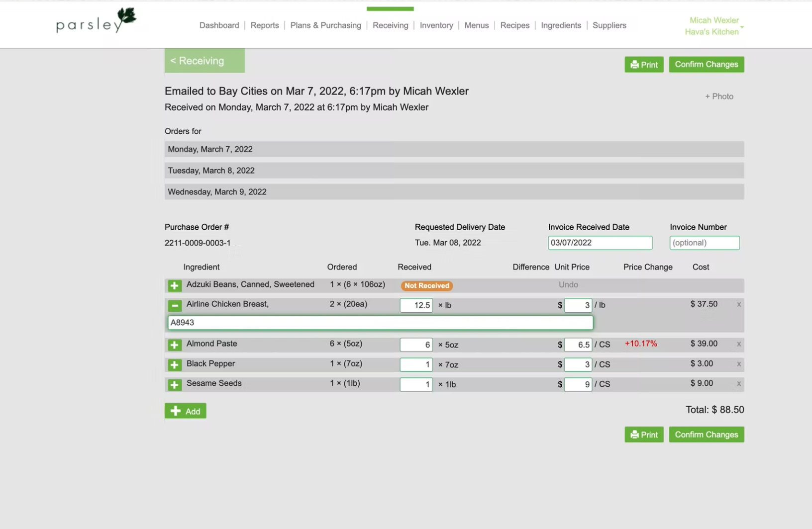Expand the Sesame Seeds ingredient row
Screen dimensions: 812x529
[174, 384]
